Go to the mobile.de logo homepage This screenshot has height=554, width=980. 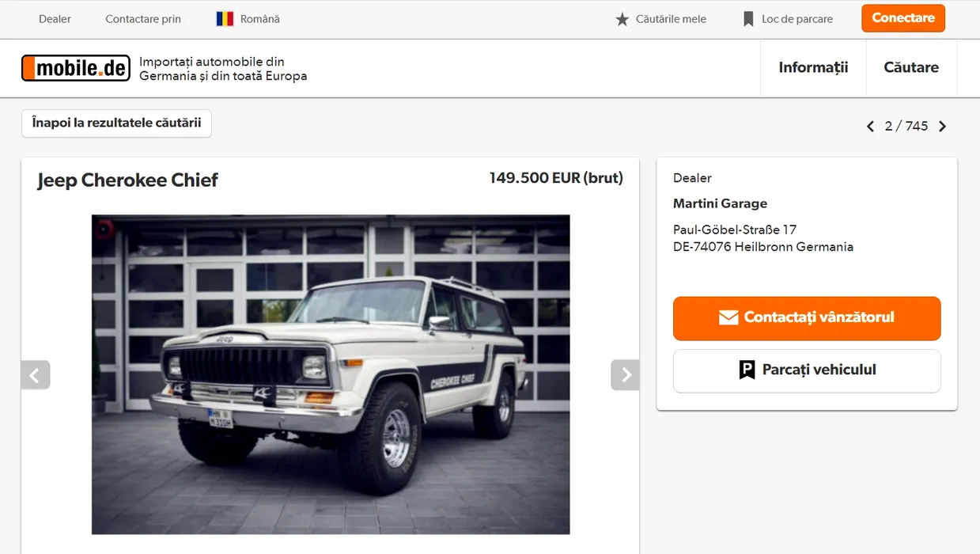click(76, 68)
